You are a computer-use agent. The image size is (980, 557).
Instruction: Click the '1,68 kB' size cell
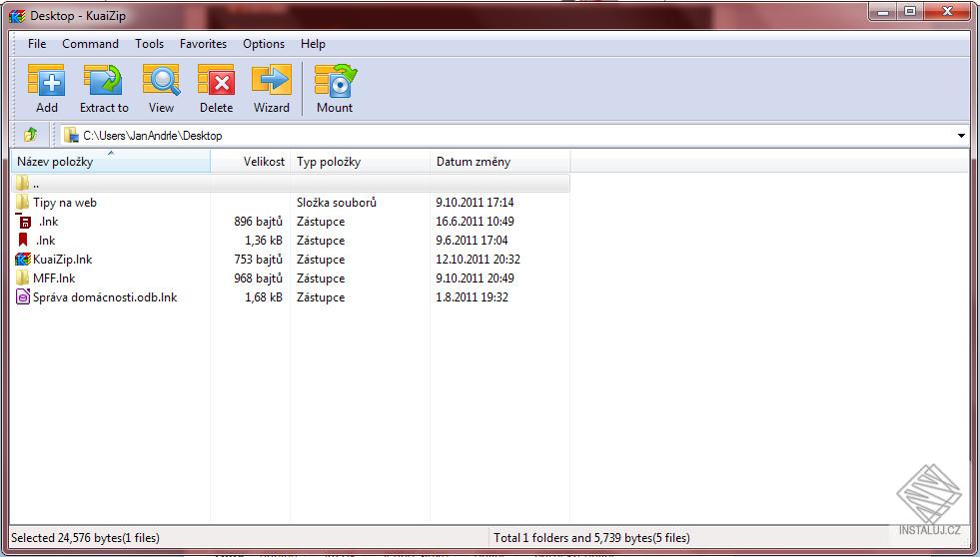point(264,297)
